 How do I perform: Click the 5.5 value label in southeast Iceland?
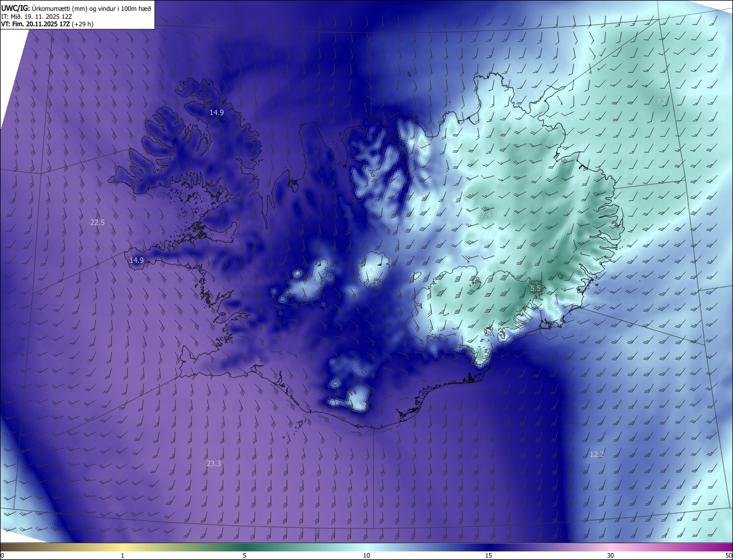pos(535,289)
